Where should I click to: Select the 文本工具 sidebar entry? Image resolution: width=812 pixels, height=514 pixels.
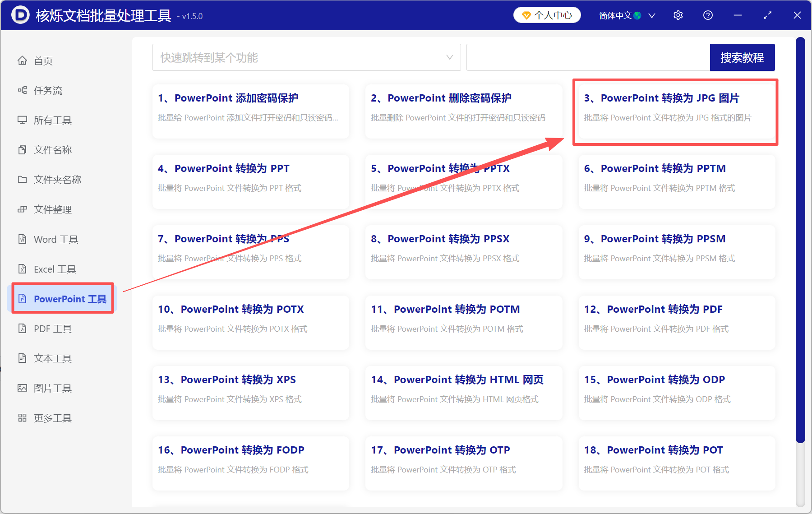click(52, 358)
